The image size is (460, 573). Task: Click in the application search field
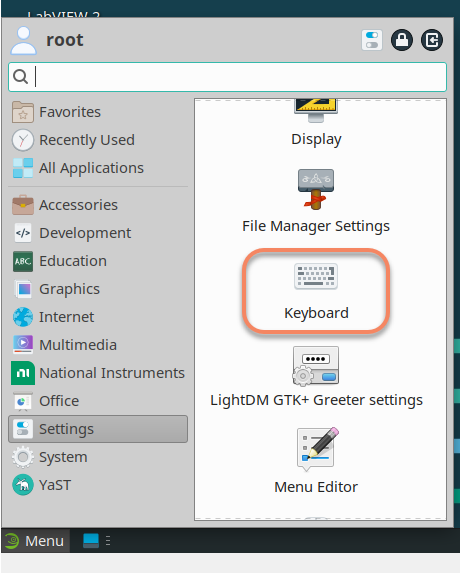click(227, 77)
